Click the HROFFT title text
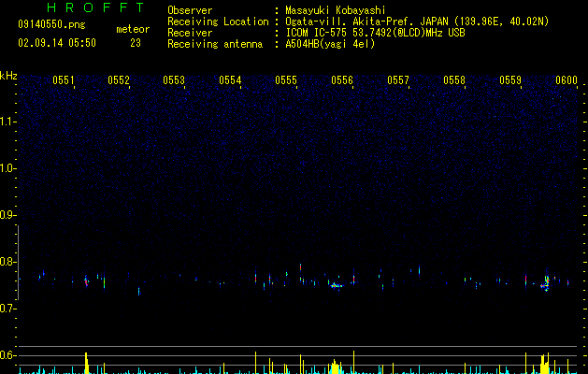Image resolution: width=588 pixels, height=374 pixels. pyautogui.click(x=95, y=7)
